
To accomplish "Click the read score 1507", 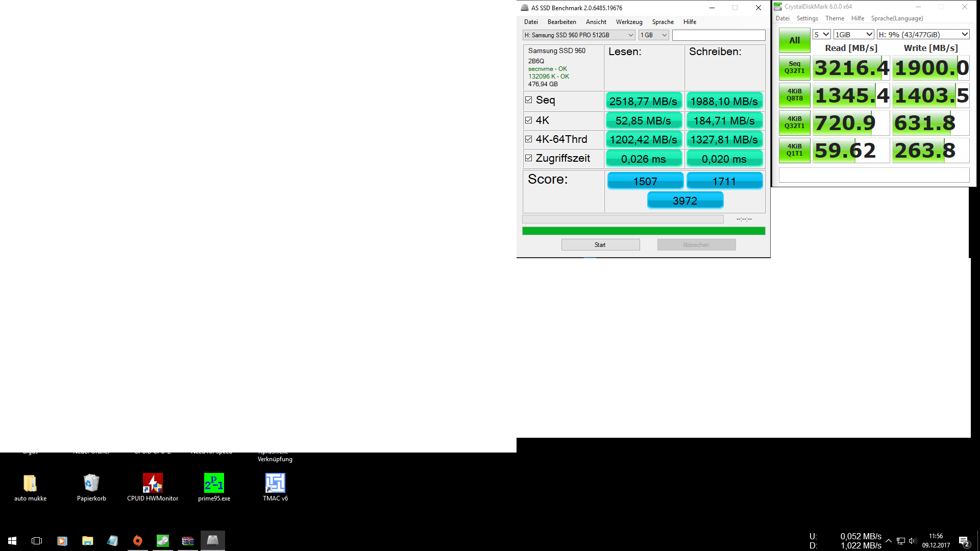I will tap(645, 181).
